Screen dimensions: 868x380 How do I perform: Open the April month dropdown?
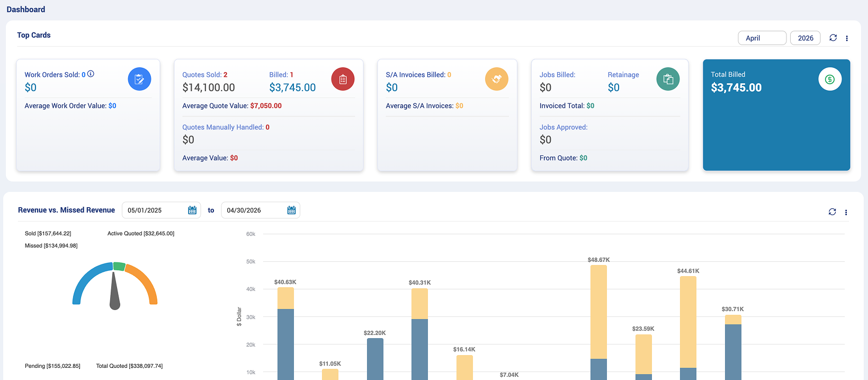click(x=762, y=38)
